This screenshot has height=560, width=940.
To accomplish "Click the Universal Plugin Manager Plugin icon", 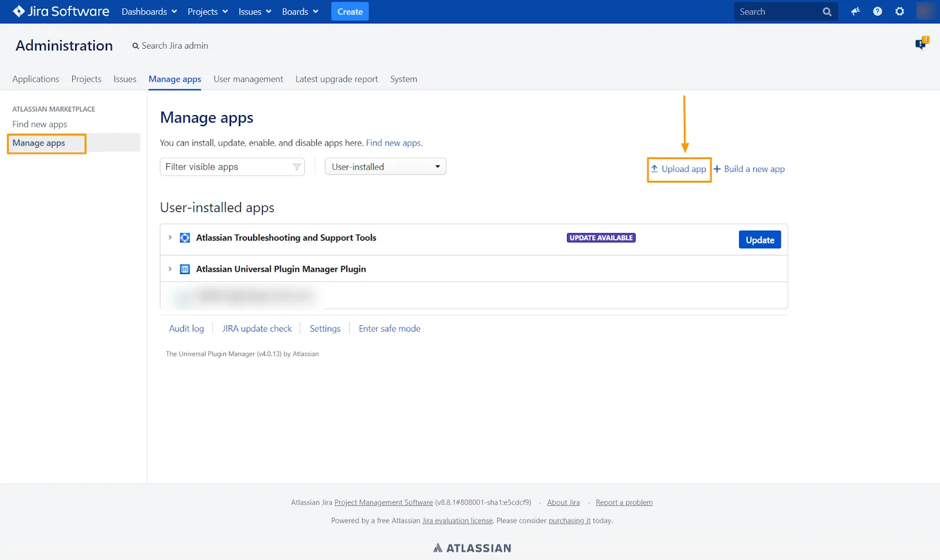I will pos(184,269).
